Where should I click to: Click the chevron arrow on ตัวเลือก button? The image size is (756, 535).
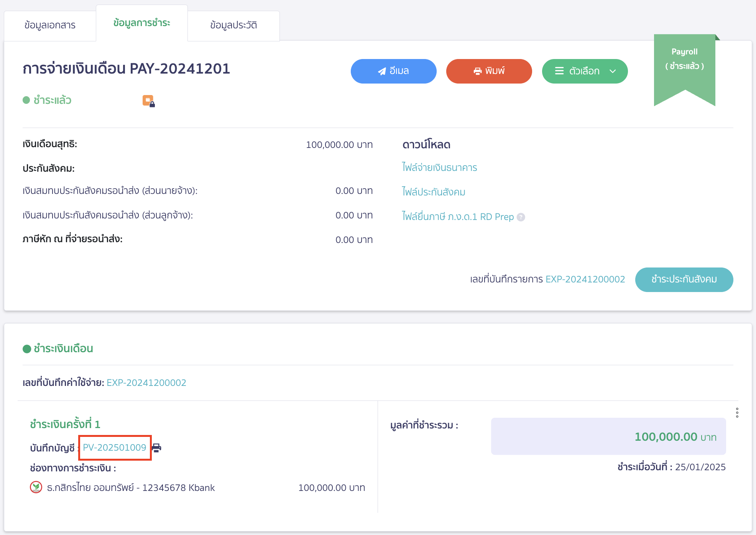(613, 71)
